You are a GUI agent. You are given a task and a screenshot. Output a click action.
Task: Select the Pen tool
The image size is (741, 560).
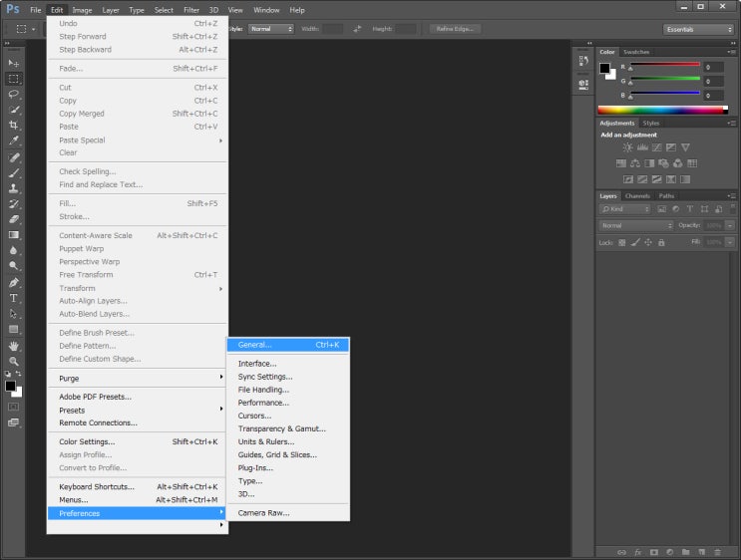(14, 283)
